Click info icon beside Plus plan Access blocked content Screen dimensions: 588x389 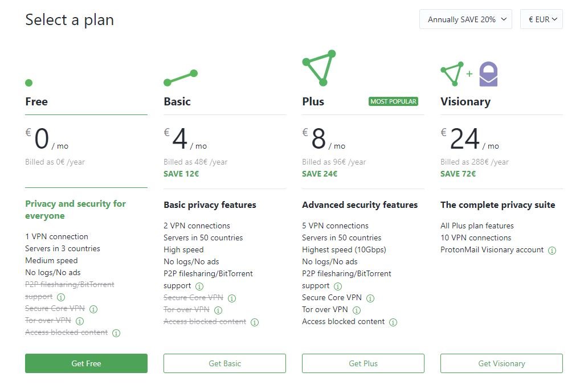[393, 322]
